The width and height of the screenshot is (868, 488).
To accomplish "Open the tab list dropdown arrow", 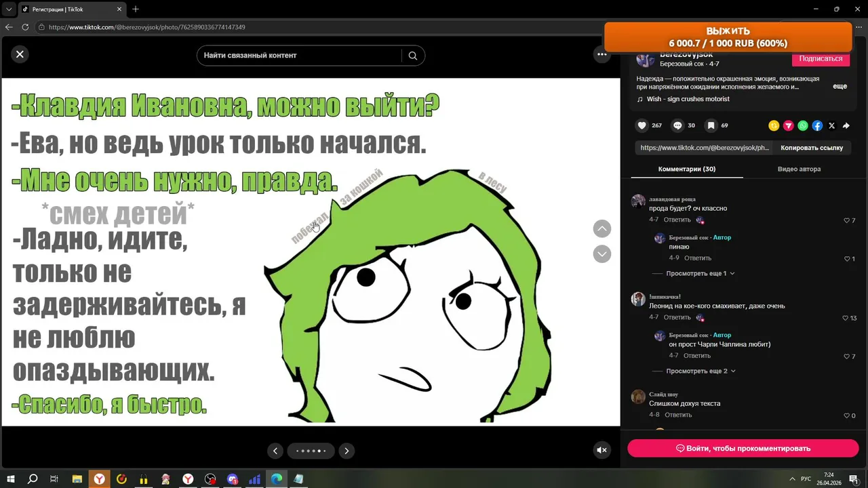I will [9, 9].
